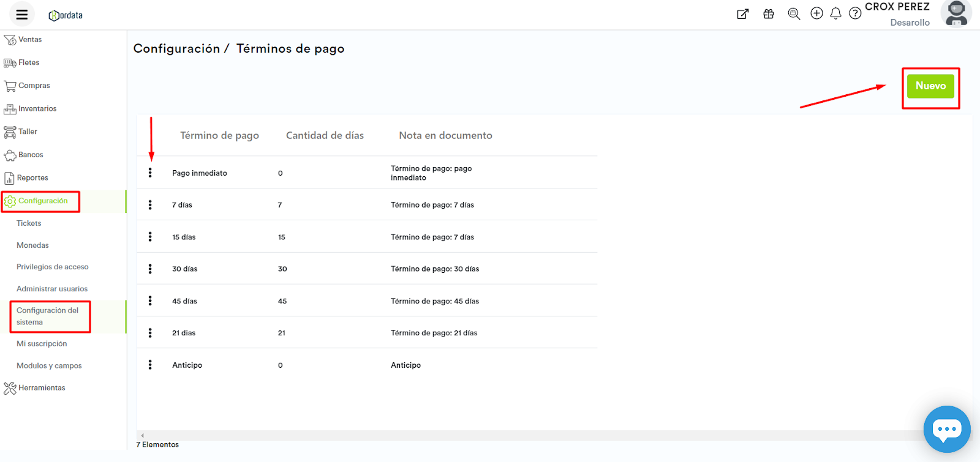Open options menu for Pago inmediato row
The height and width of the screenshot is (462, 980).
pos(150,173)
